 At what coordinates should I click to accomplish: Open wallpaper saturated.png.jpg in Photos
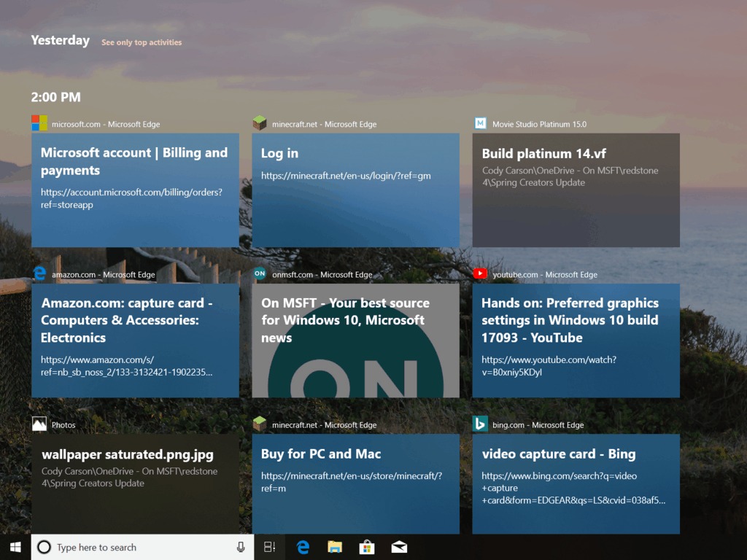click(x=135, y=483)
